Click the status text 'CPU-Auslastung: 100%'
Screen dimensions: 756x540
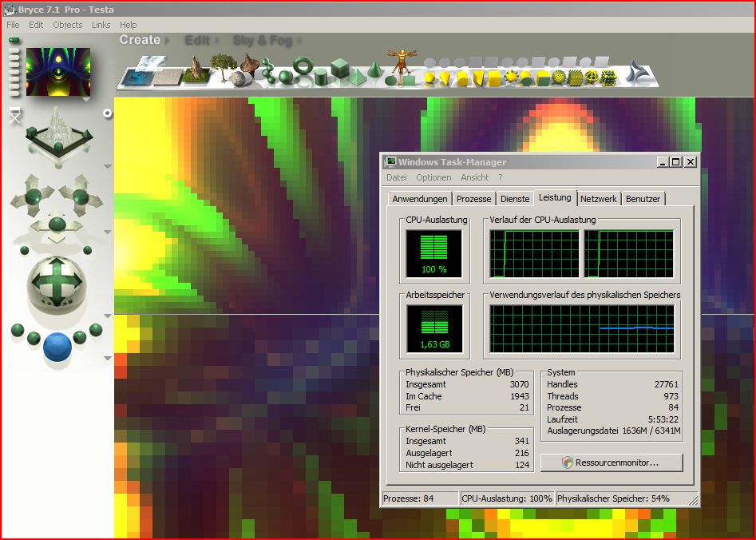pyautogui.click(x=506, y=498)
